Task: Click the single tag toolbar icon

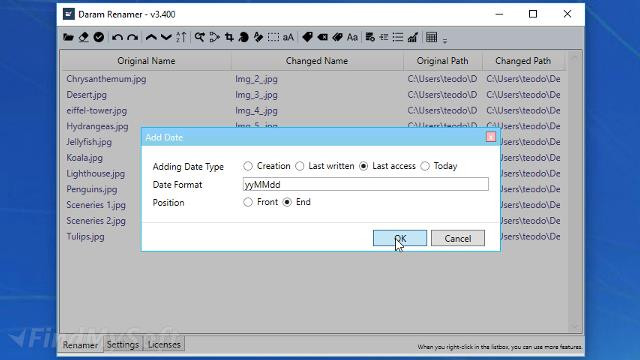Action: point(307,38)
